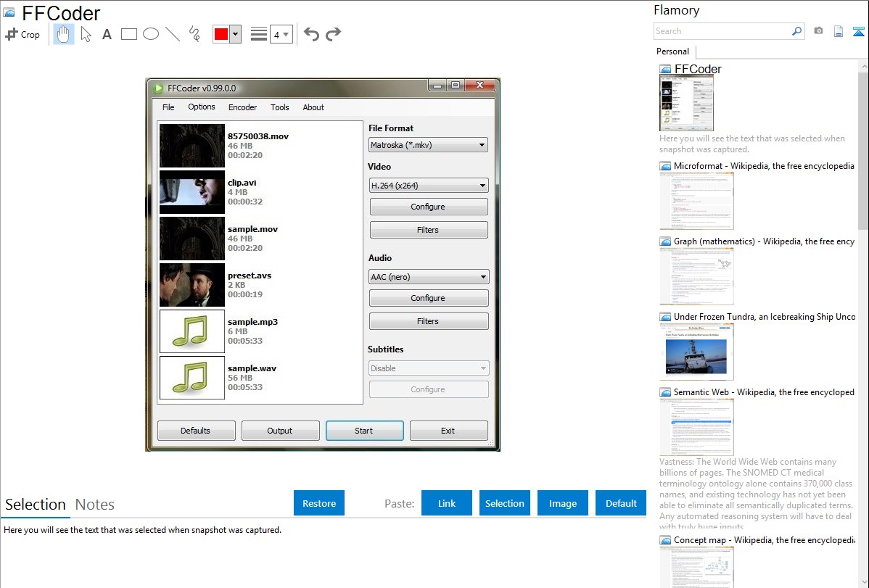
Task: Open the File menu in FFCoder
Action: pos(168,107)
